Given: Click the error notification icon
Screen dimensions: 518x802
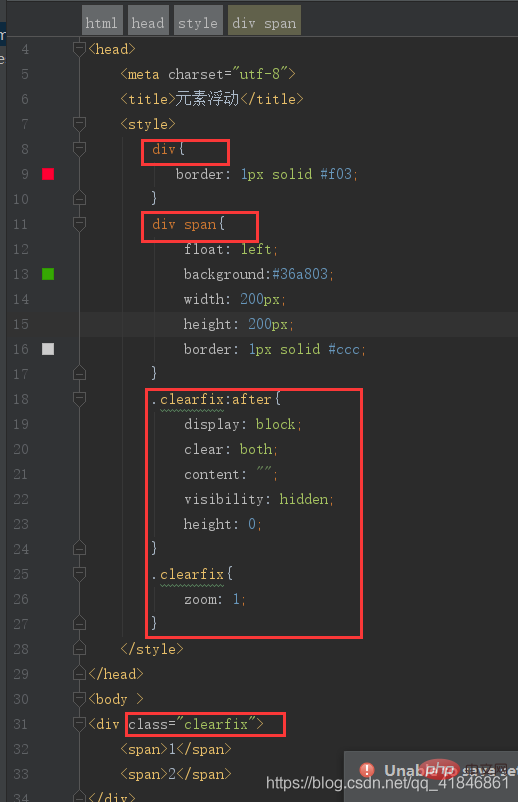Looking at the screenshot, I should [x=367, y=770].
